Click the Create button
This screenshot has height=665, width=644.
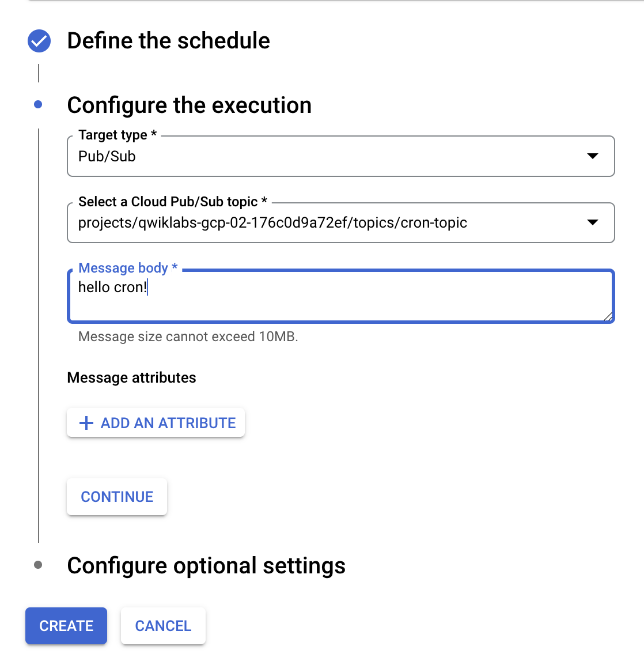[66, 626]
